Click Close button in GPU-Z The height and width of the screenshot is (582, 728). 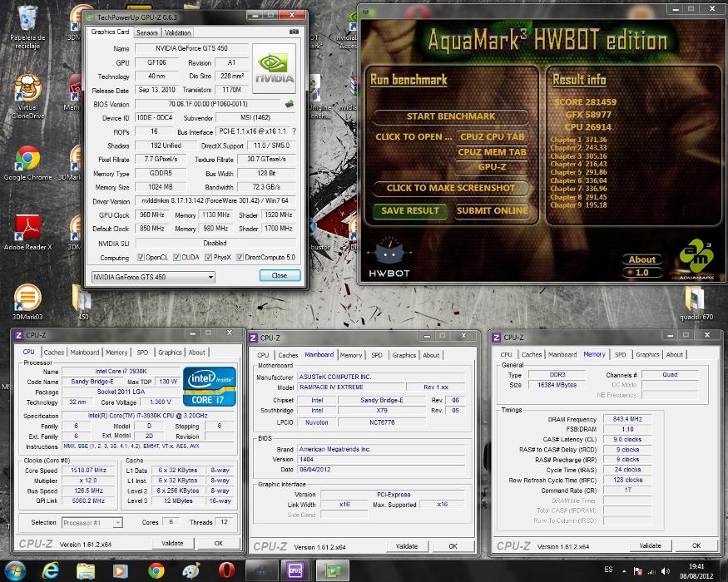point(280,275)
